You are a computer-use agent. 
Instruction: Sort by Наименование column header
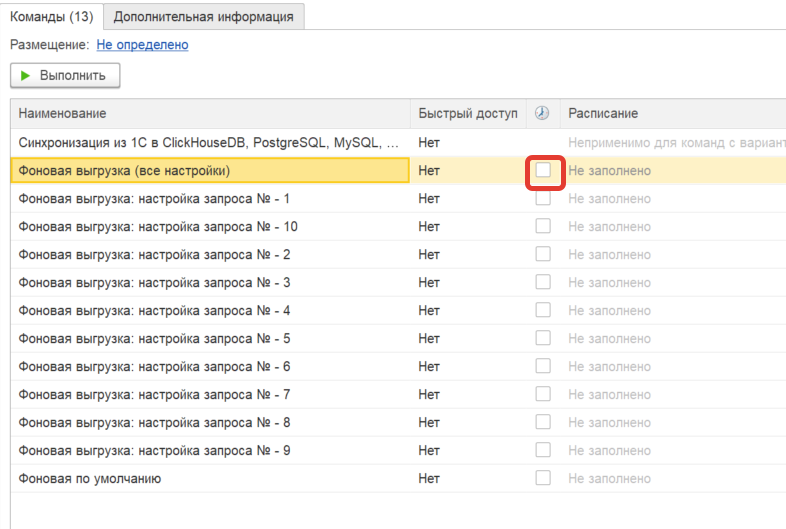(210, 114)
